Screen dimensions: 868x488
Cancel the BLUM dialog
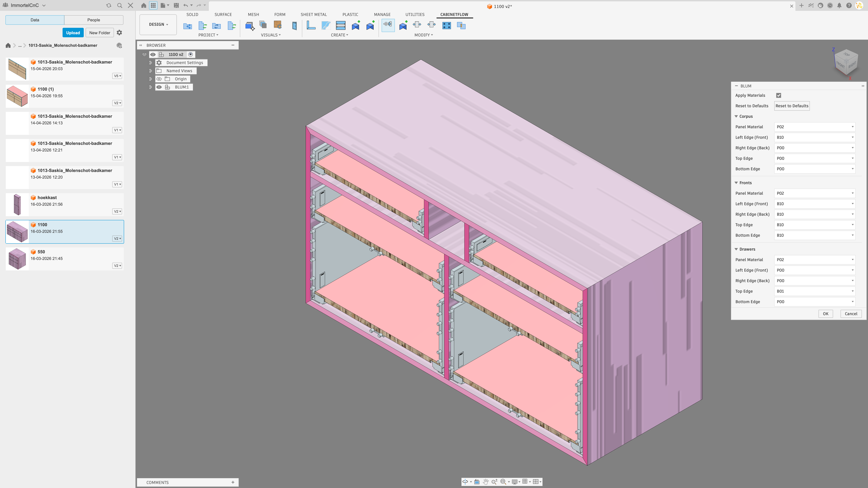pyautogui.click(x=851, y=314)
